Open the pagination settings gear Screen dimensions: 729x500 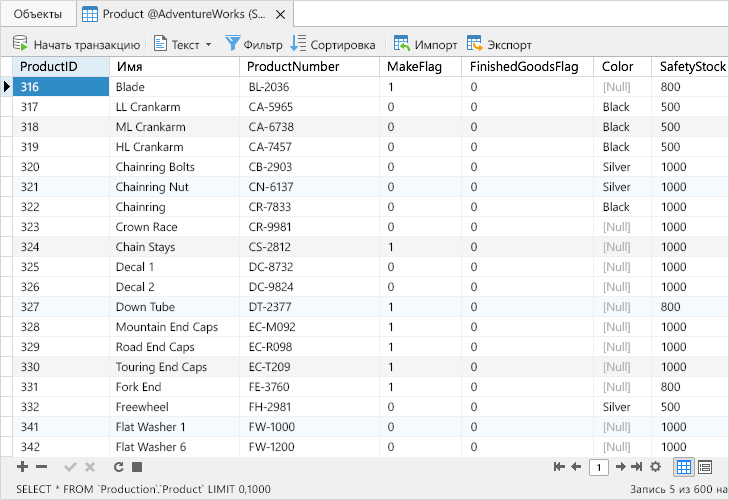[x=656, y=467]
